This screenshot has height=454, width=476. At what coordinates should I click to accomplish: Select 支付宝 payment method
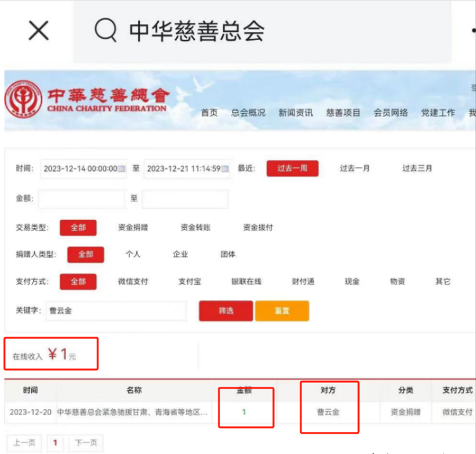(190, 281)
